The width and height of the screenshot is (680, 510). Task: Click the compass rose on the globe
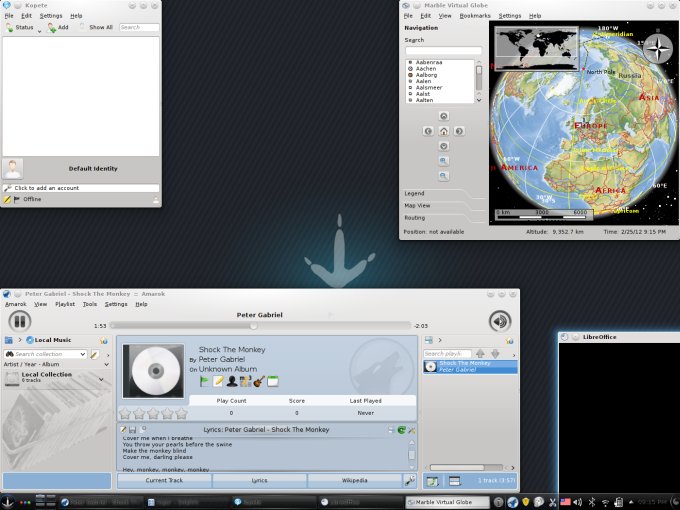tap(657, 49)
